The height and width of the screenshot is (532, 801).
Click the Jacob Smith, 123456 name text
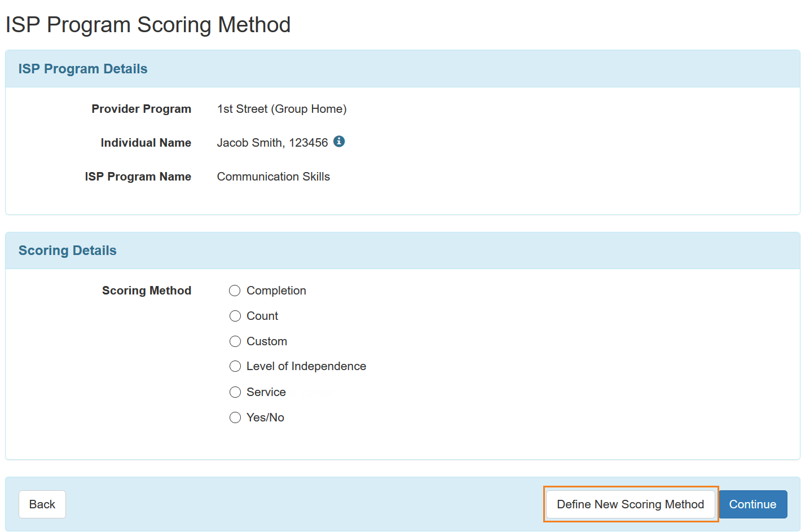(x=272, y=143)
